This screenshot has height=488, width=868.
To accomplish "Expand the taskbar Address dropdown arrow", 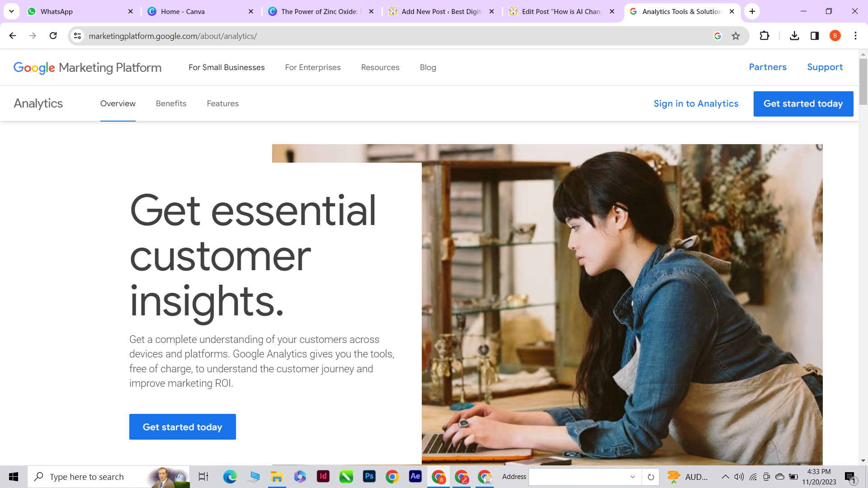I will (x=632, y=477).
